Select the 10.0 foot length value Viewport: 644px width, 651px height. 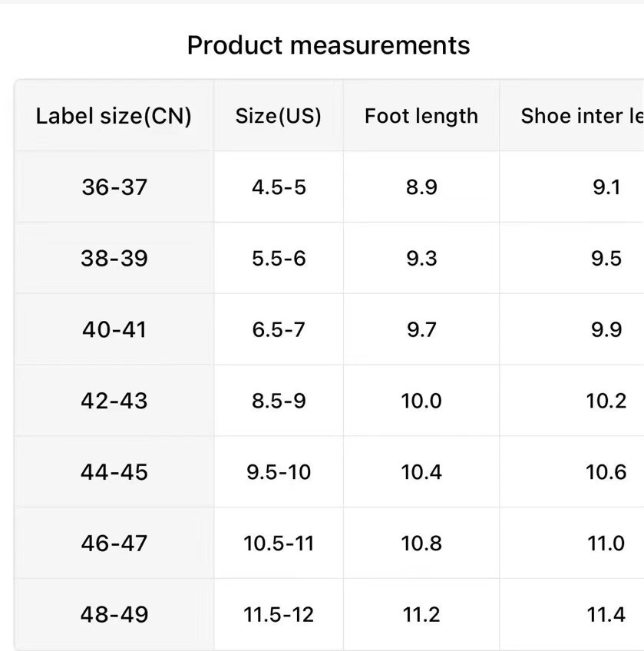[421, 401]
